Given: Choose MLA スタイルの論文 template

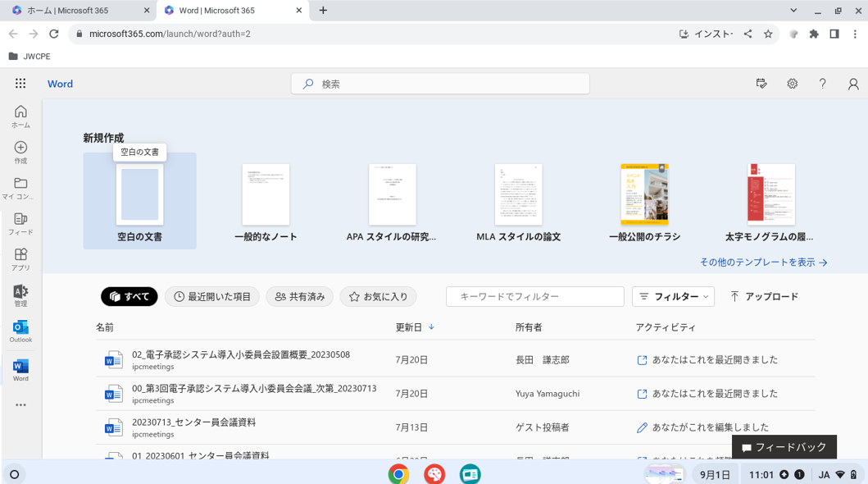Looking at the screenshot, I should pos(519,203).
